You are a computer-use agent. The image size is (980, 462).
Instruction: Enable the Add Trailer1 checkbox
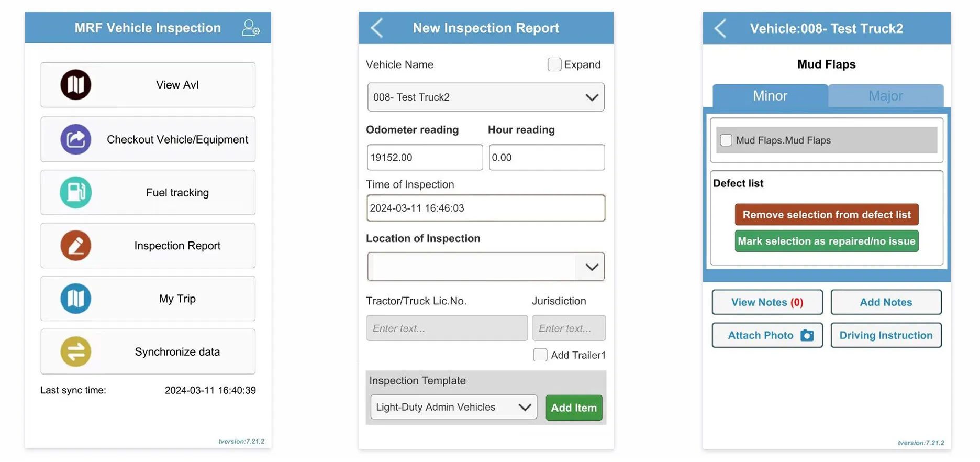pyautogui.click(x=540, y=355)
